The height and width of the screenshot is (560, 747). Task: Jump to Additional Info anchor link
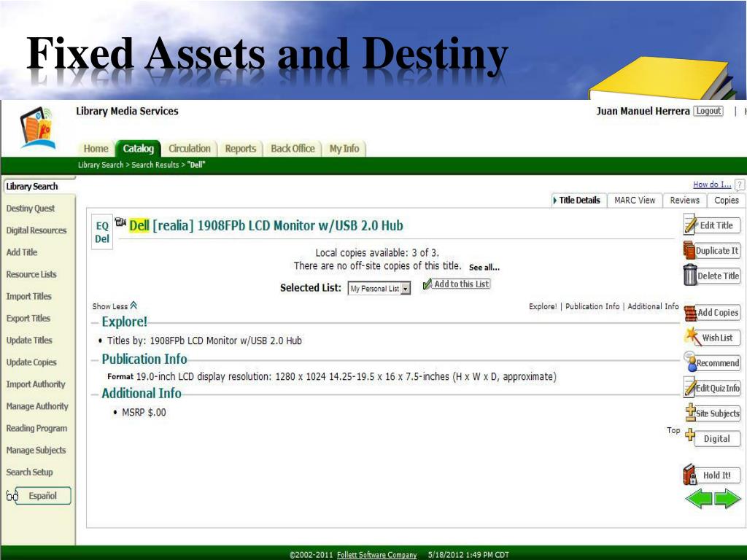click(653, 307)
